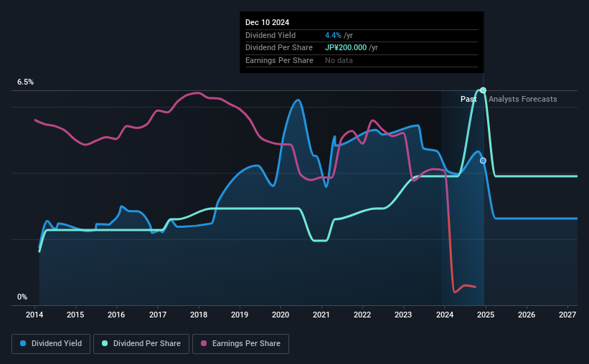
Task: Click the 2017 x-axis label
Action: point(157,315)
